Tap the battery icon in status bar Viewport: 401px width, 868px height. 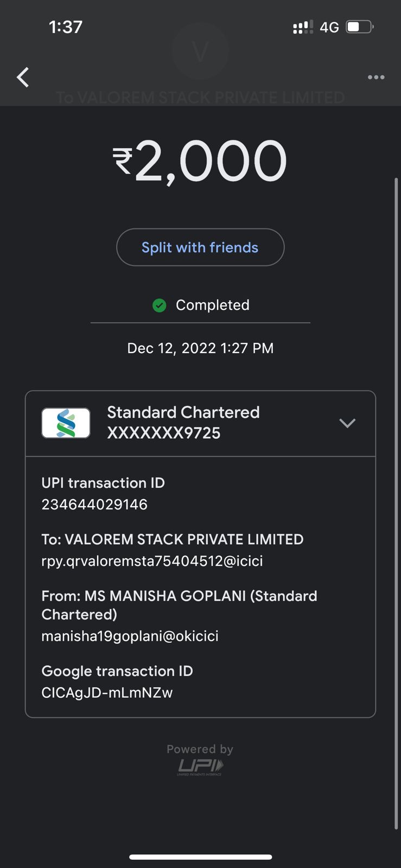tap(360, 27)
